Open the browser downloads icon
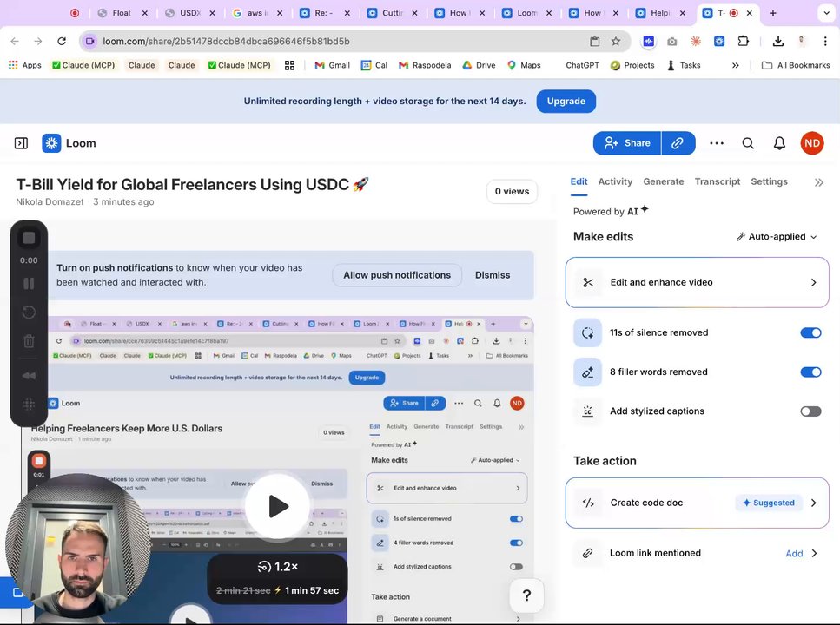 pos(778,42)
